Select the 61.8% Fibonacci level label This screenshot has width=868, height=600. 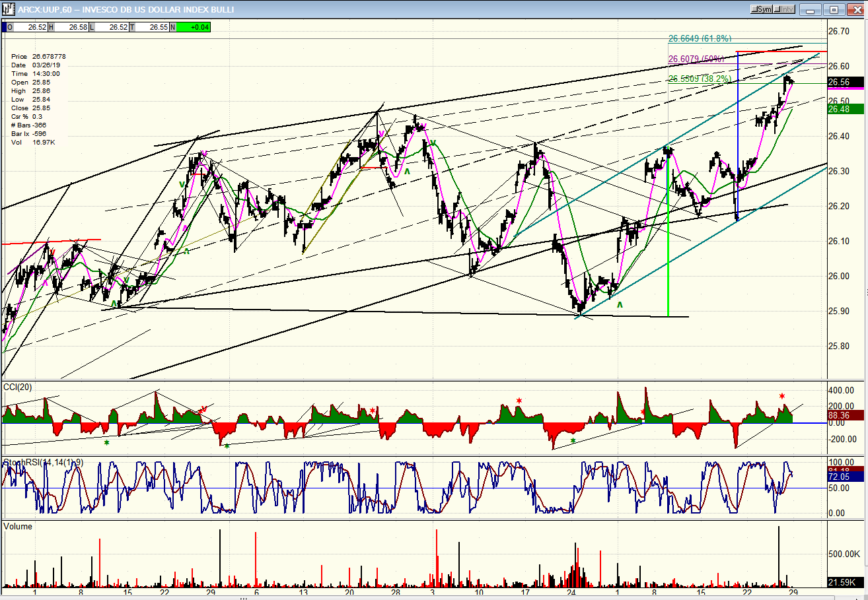(700, 39)
